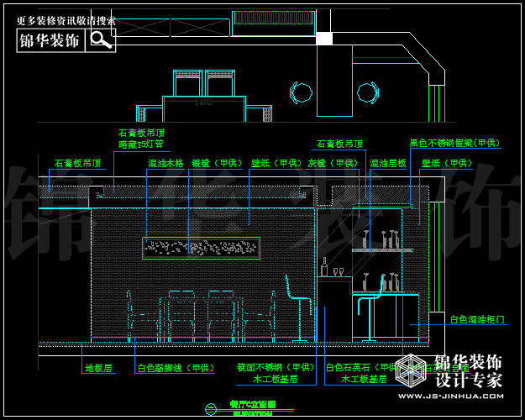Click the magnifying glass search icon

point(101,39)
